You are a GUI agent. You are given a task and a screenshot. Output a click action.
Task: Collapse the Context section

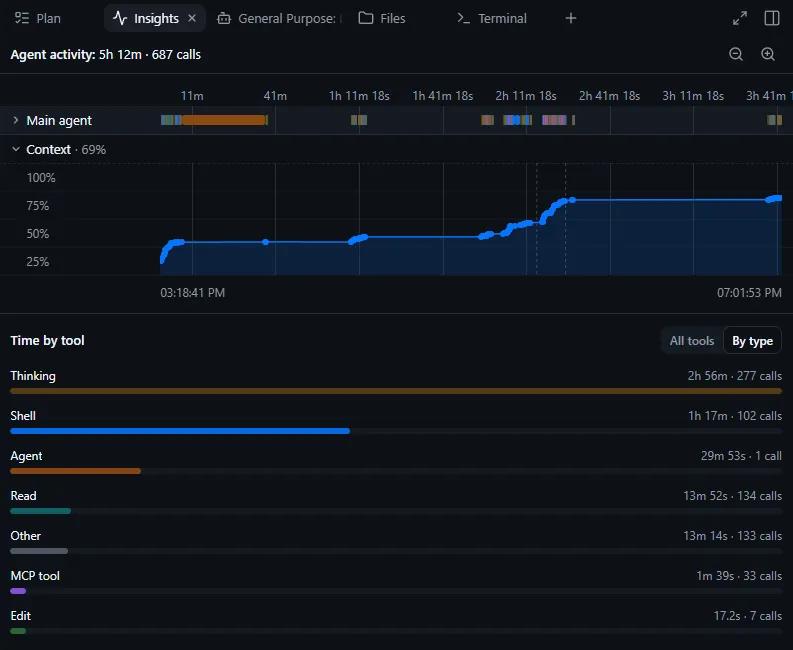(16, 149)
